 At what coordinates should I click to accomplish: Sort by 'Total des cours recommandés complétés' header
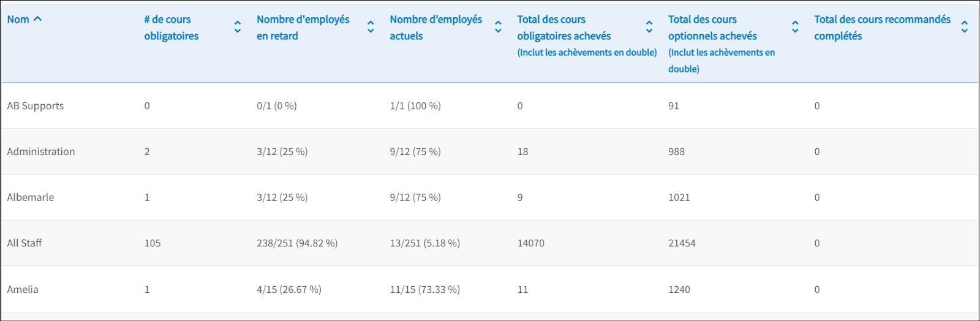pos(883,28)
